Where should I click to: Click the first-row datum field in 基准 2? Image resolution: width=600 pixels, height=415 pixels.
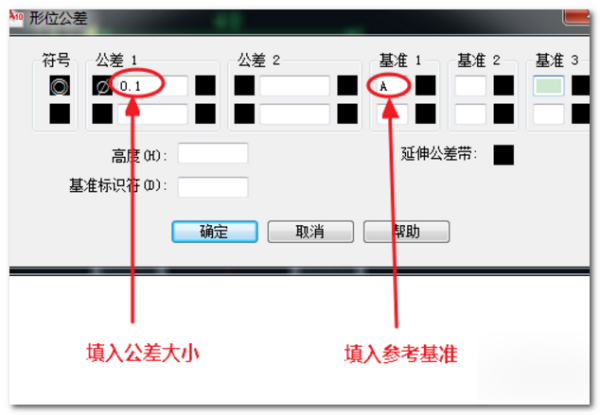pos(471,86)
